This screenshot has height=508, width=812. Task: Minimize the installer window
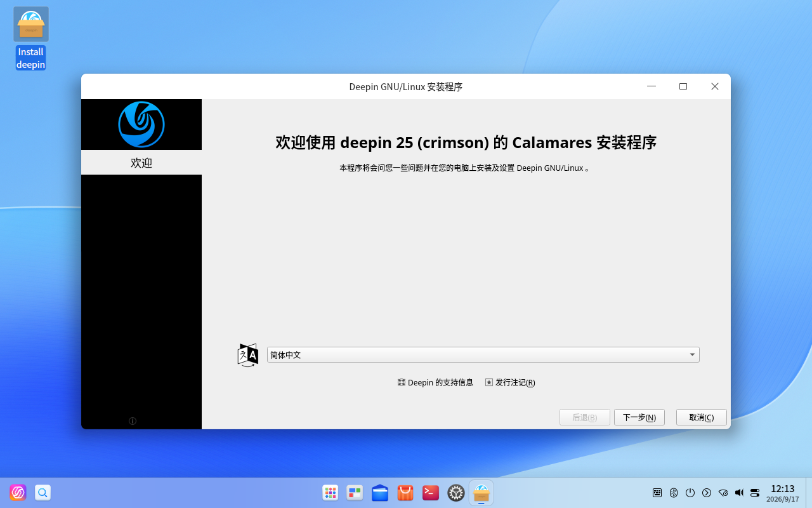pyautogui.click(x=652, y=86)
